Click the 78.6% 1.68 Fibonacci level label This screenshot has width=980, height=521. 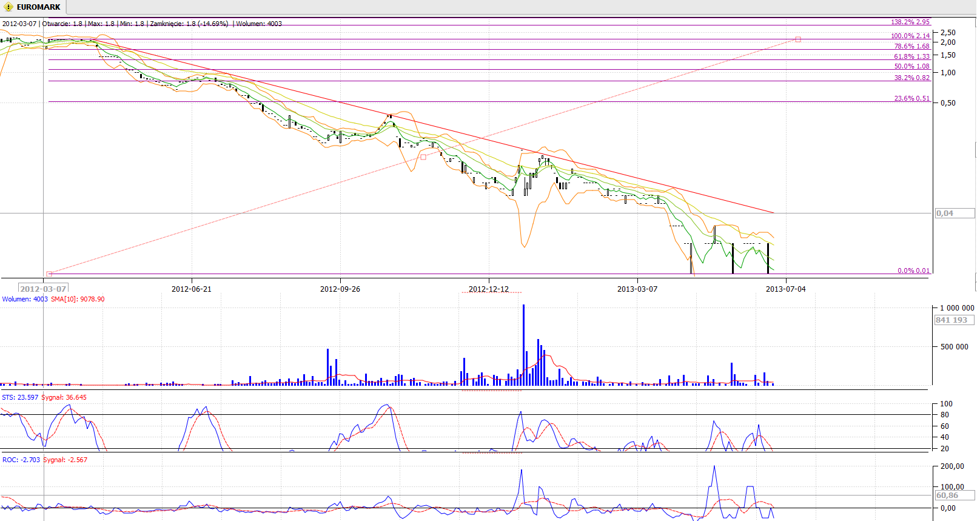tap(911, 46)
